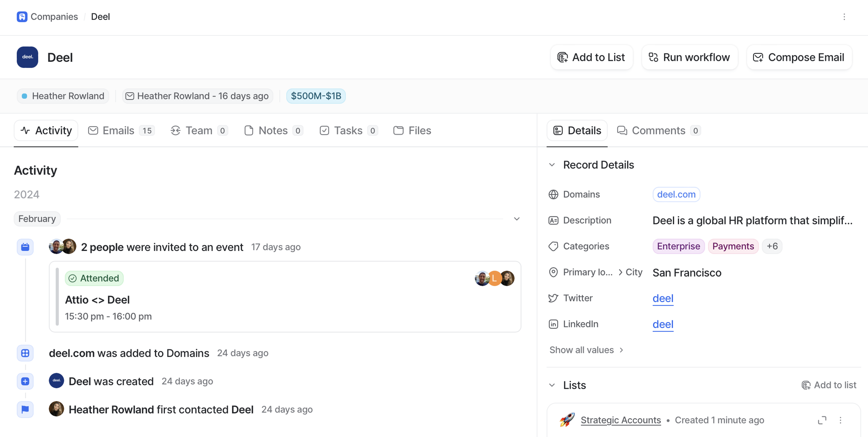The image size is (868, 437).
Task: Open the three-dot menu at top right
Action: coord(844,17)
